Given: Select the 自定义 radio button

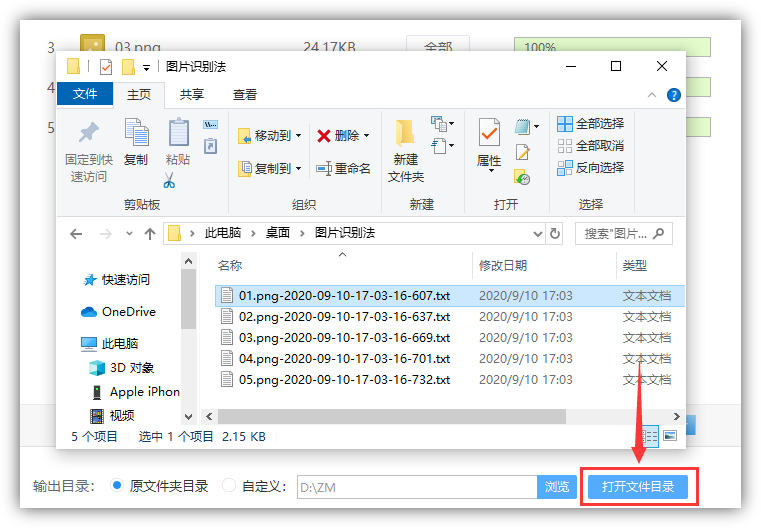Looking at the screenshot, I should (x=229, y=485).
